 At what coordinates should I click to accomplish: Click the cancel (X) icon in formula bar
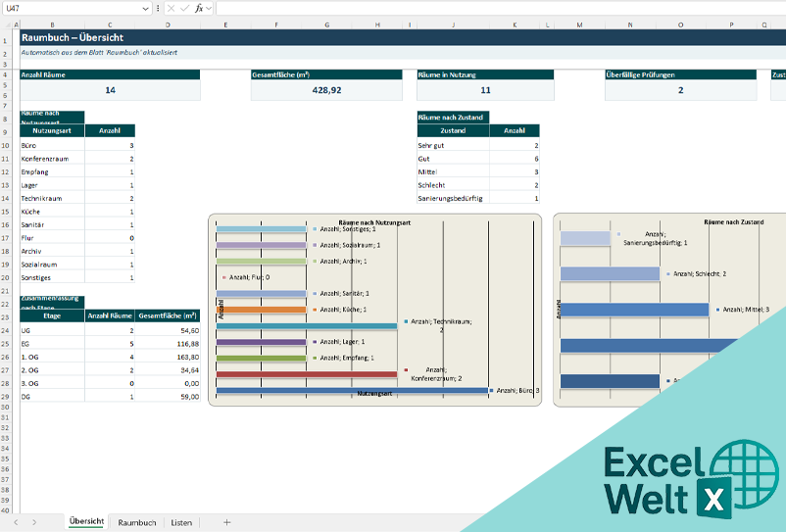[171, 8]
